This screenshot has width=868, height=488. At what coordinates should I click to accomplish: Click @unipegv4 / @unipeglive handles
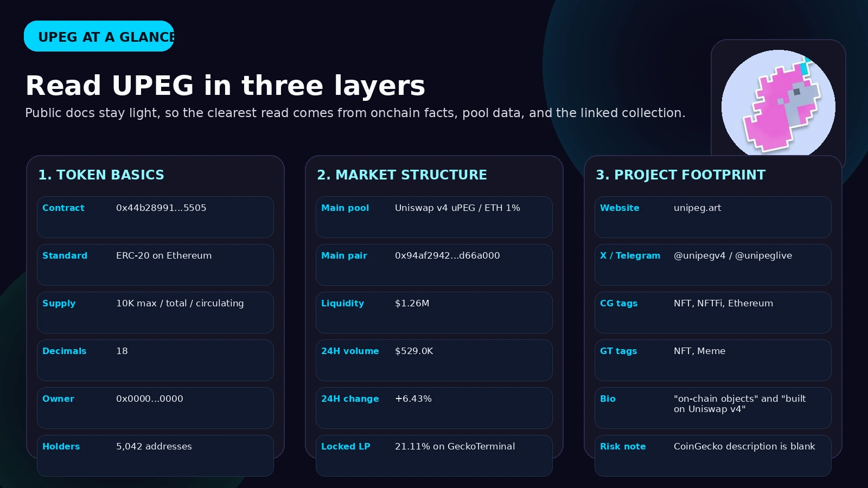click(x=733, y=255)
